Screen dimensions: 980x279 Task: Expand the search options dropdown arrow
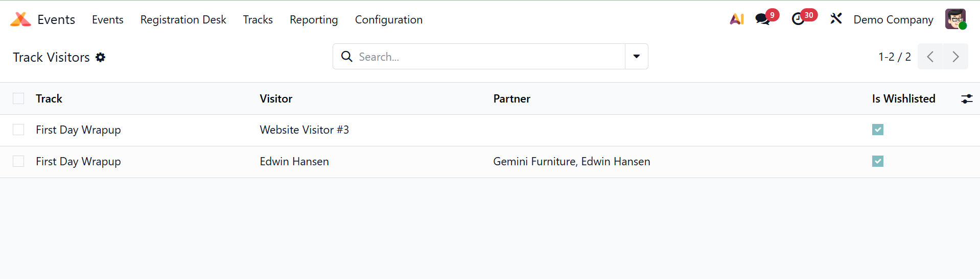click(637, 57)
